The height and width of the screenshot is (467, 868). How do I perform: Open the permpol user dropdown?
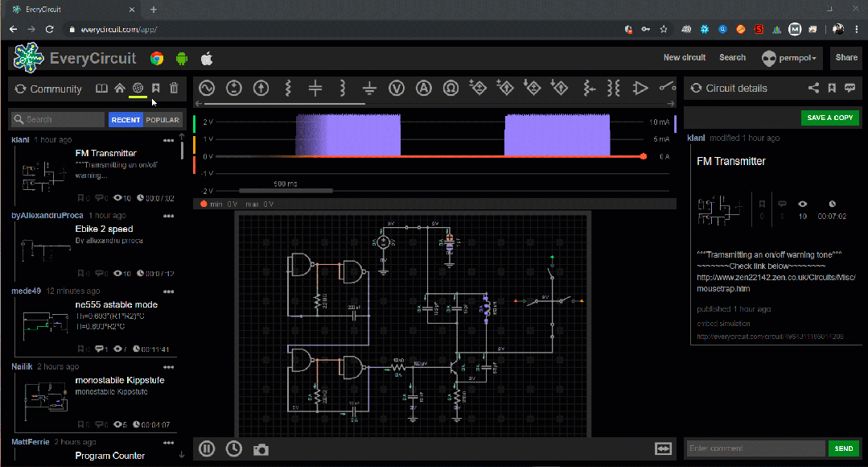pyautogui.click(x=789, y=58)
